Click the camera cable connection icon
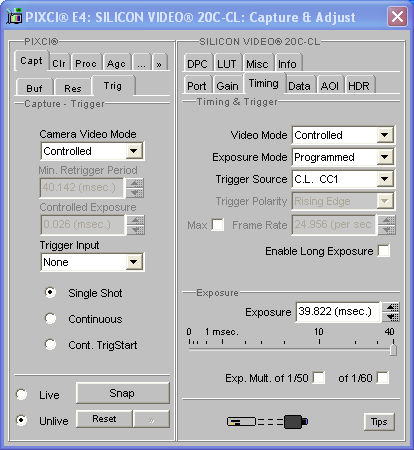The image size is (414, 450). coord(267,422)
